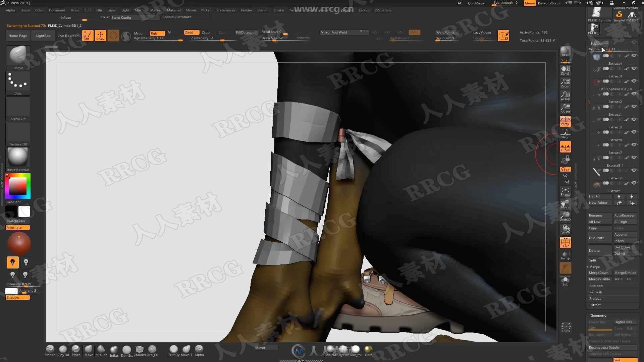Activate the Draw mode button
This screenshot has width=644, height=362.
point(100,36)
